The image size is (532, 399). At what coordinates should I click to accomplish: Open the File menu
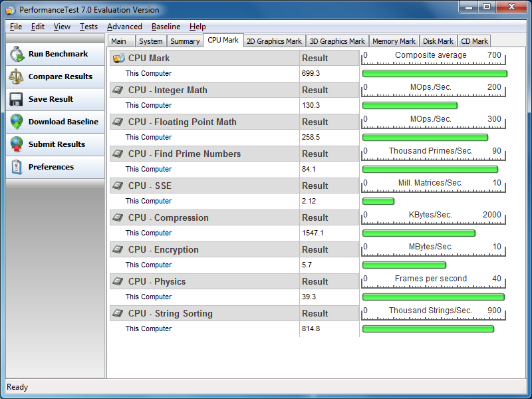tap(16, 27)
